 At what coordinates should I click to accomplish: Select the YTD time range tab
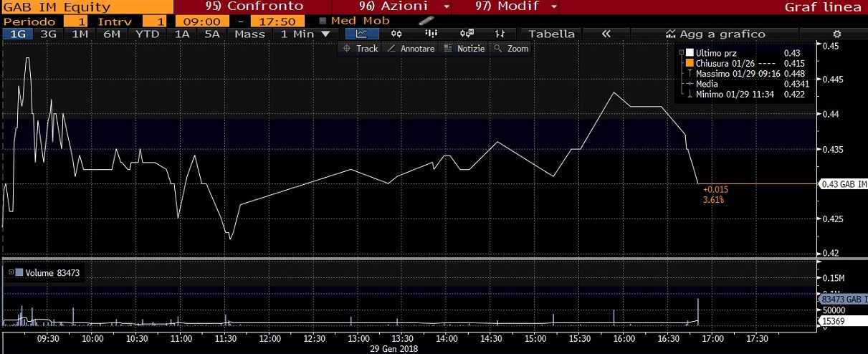[x=148, y=34]
